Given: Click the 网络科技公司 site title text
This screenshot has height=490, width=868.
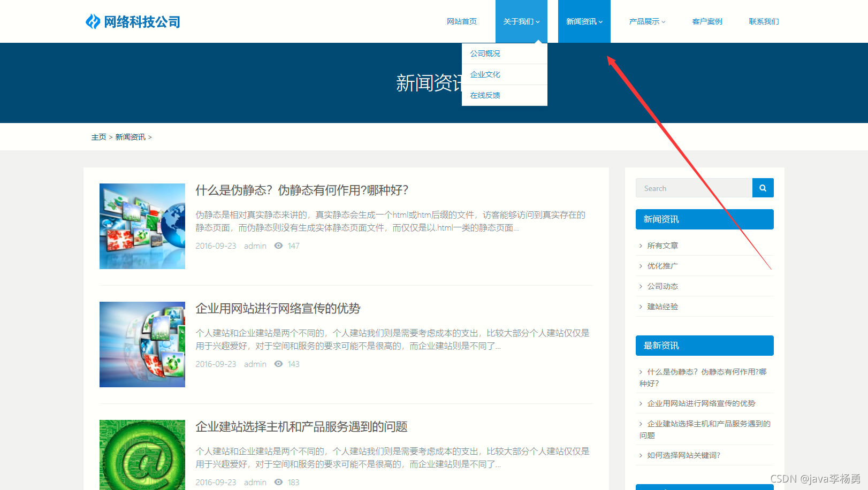Looking at the screenshot, I should pos(142,22).
